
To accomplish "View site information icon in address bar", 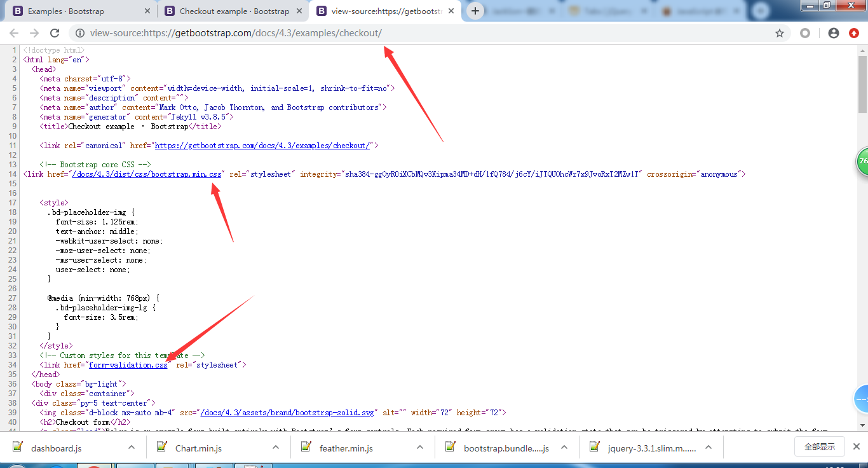I will [79, 33].
